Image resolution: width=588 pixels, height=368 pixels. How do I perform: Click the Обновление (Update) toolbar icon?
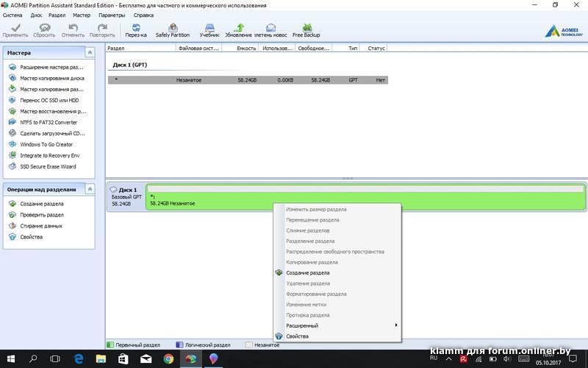point(238,29)
